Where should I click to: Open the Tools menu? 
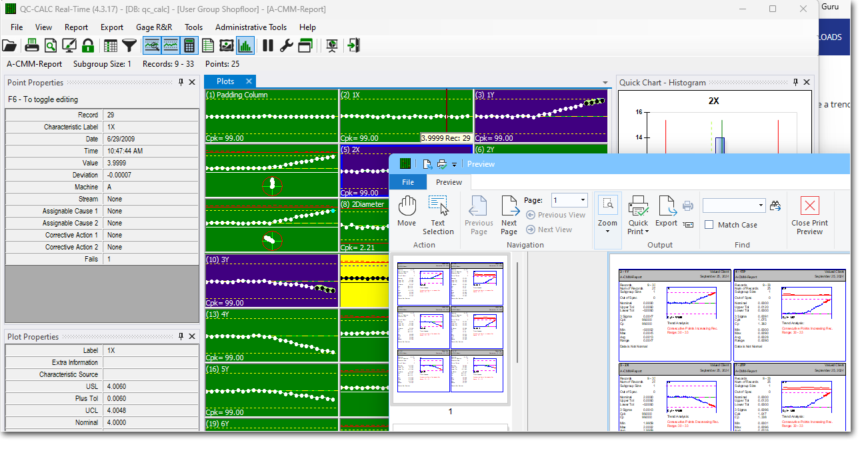(194, 27)
